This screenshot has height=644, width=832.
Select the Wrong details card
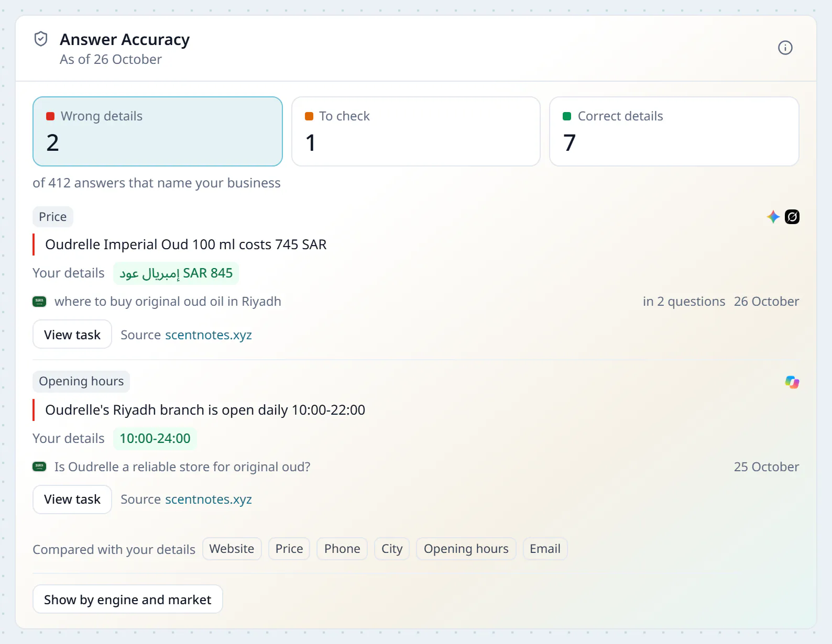[x=158, y=131]
